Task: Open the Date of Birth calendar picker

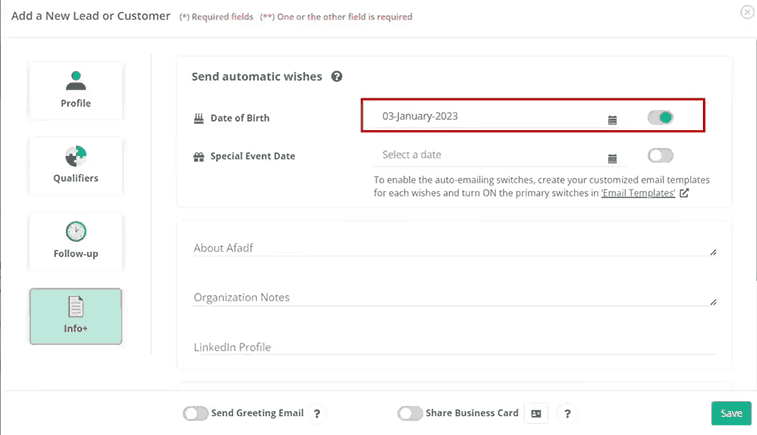Action: tap(613, 120)
